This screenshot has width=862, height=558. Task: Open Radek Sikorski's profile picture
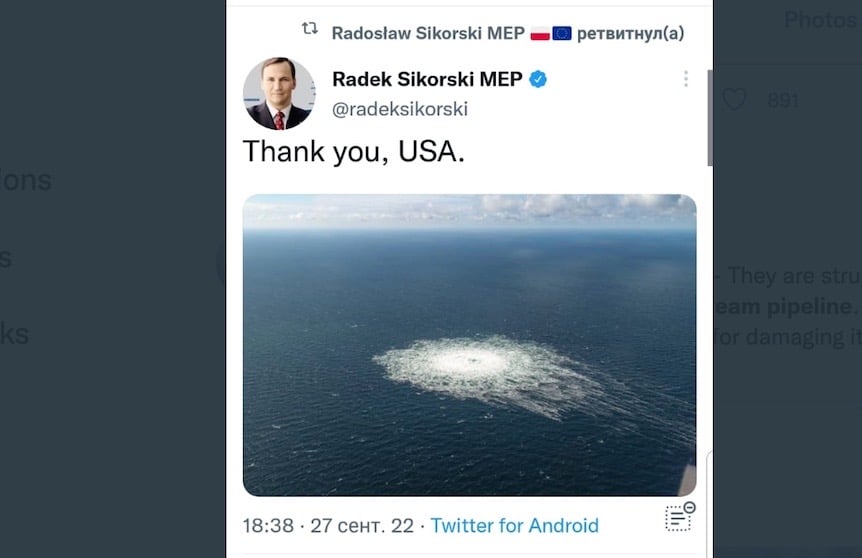click(279, 93)
